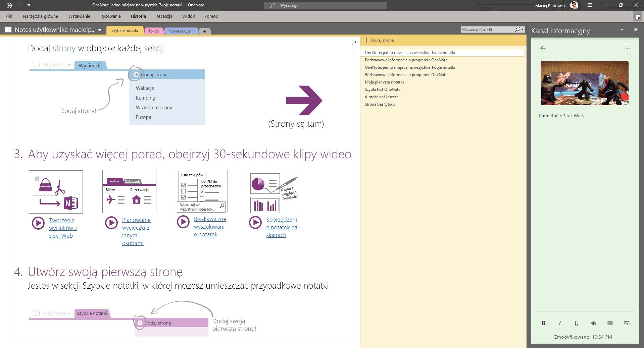The height and width of the screenshot is (348, 644).
Task: Click the notebook icon beside Notes użytkownika
Action: click(x=8, y=30)
